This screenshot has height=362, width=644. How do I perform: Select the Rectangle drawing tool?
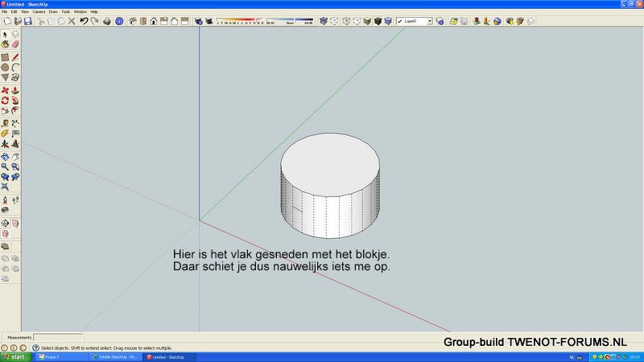[x=5, y=57]
